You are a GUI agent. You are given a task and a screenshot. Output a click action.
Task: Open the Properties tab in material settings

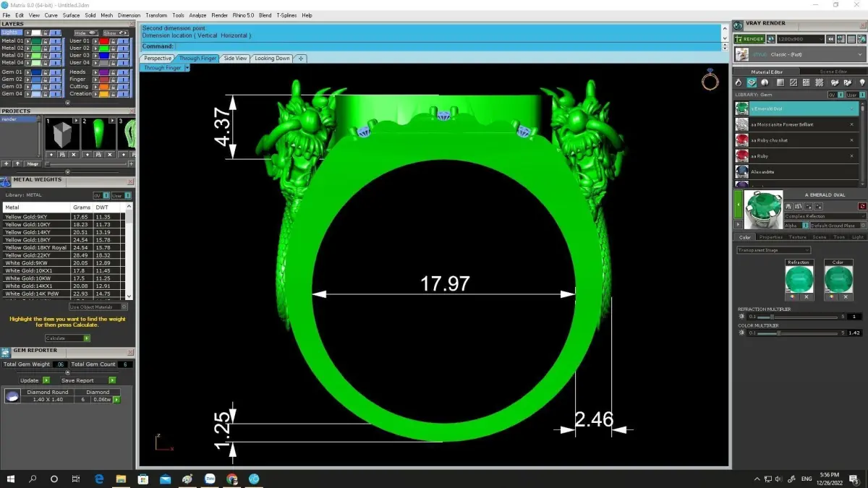(770, 237)
